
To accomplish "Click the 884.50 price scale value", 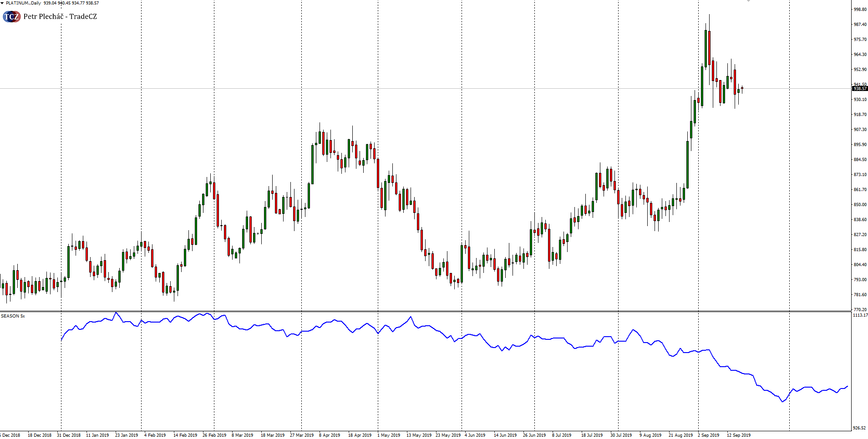I will pos(860,160).
